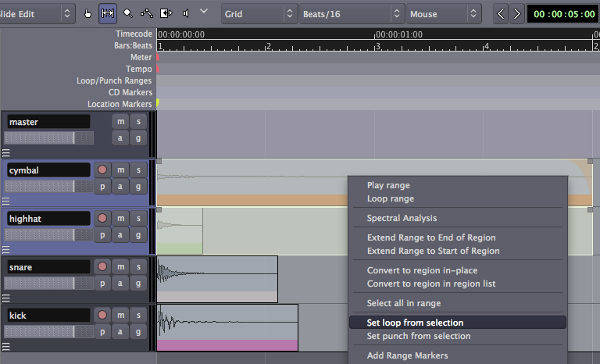Open cymbal automation button
Viewport: 600px width, 364px height.
[x=121, y=186]
